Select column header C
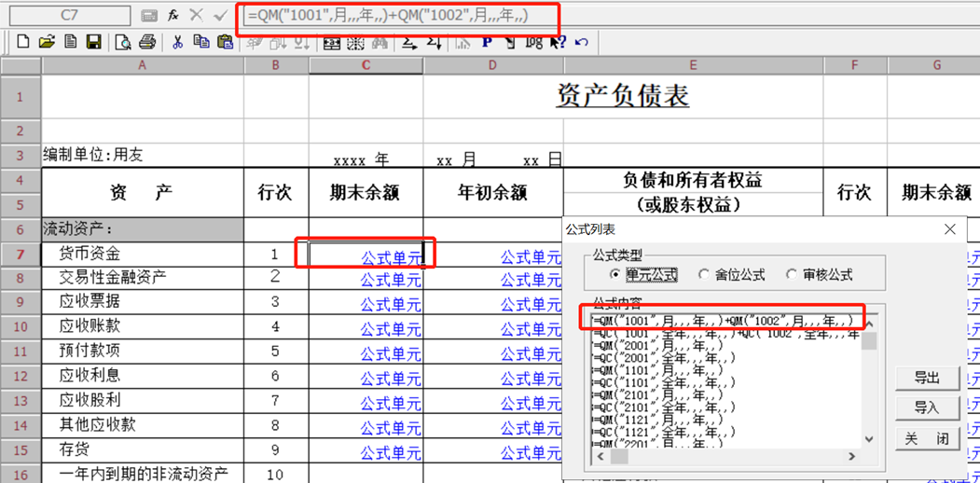Viewport: 980px width, 483px height. [x=366, y=65]
